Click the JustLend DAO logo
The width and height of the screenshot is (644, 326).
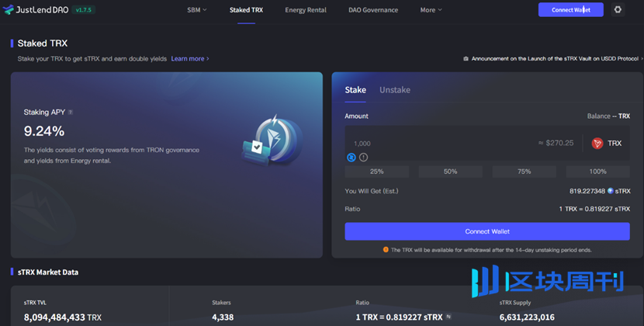36,10
